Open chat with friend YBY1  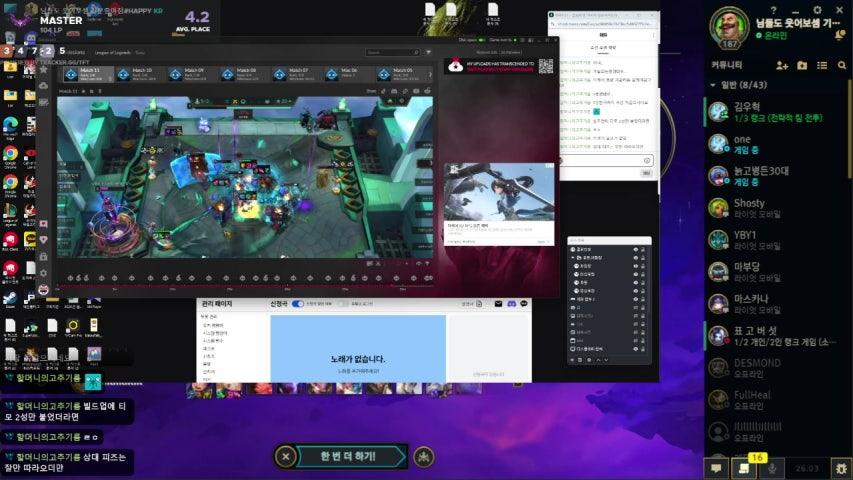[x=777, y=240]
